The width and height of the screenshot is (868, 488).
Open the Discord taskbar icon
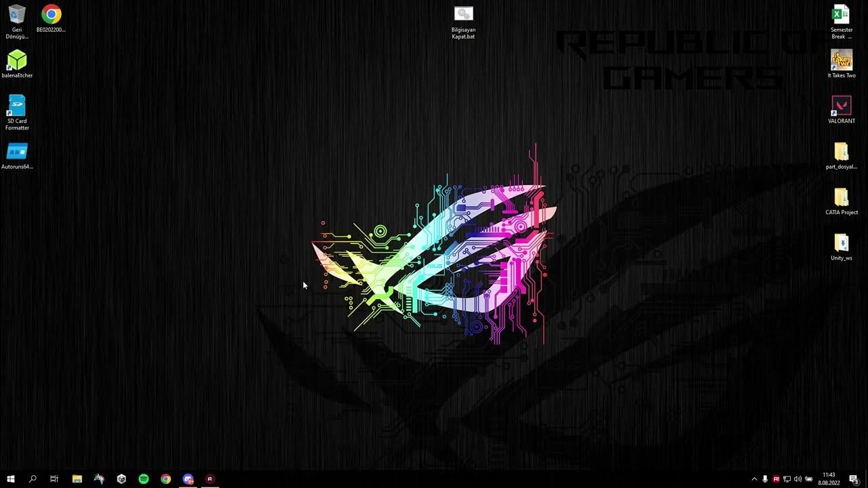coord(188,479)
